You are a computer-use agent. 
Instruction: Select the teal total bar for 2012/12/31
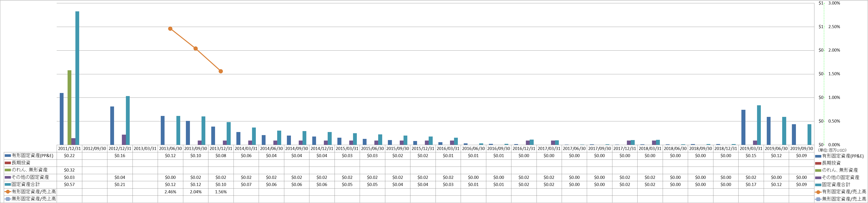point(128,120)
